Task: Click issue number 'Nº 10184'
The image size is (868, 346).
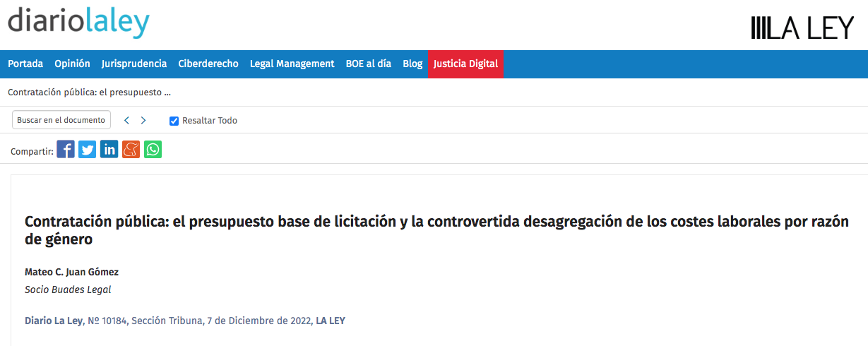Action: click(x=107, y=321)
